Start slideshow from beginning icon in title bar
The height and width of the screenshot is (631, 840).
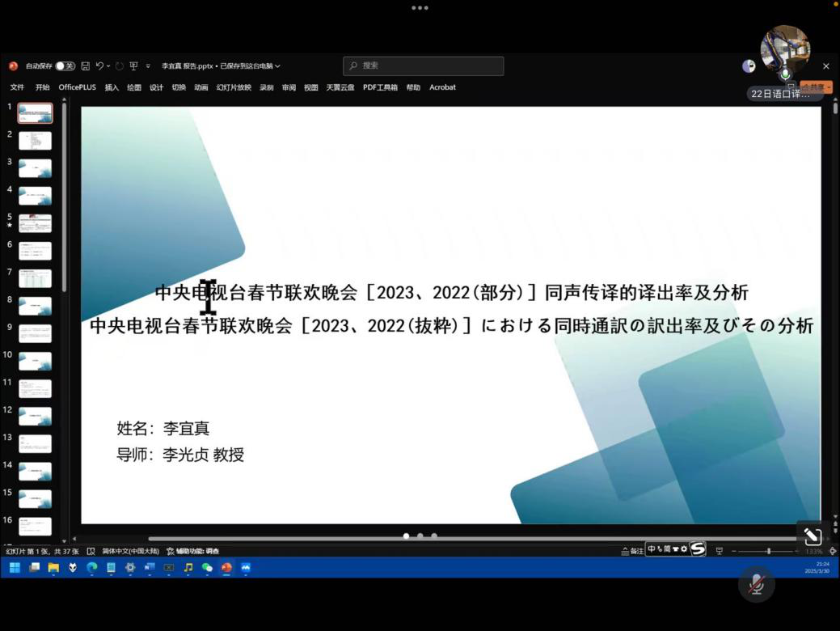pos(133,66)
